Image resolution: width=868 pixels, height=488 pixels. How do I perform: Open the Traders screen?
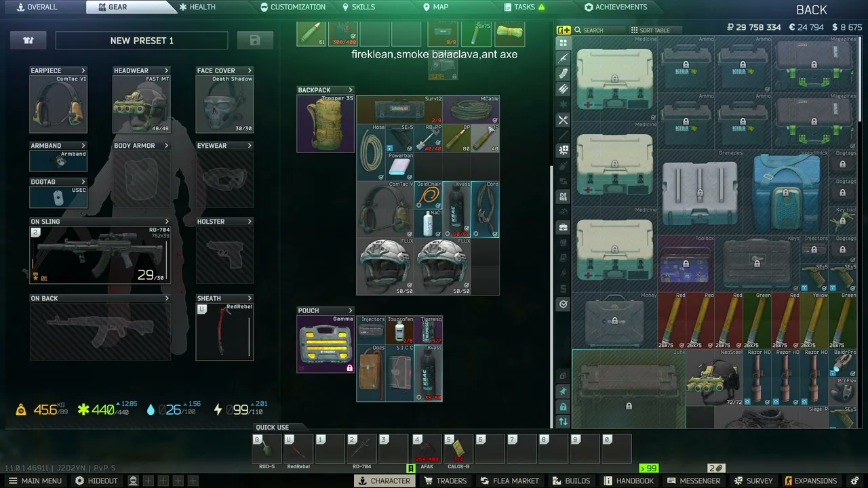click(446, 481)
